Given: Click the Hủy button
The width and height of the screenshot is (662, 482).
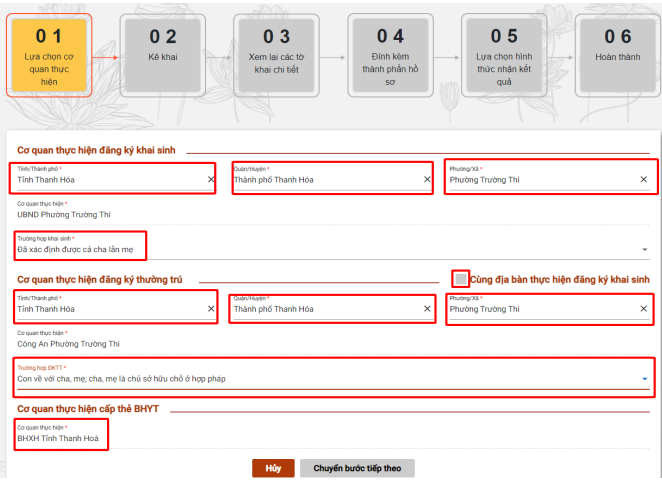Looking at the screenshot, I should (x=273, y=467).
